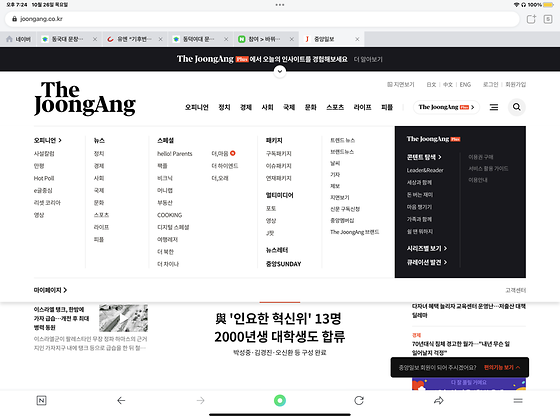This screenshot has width=560, height=419.
Task: Open 구독패키지 under 패키지
Action: click(279, 154)
